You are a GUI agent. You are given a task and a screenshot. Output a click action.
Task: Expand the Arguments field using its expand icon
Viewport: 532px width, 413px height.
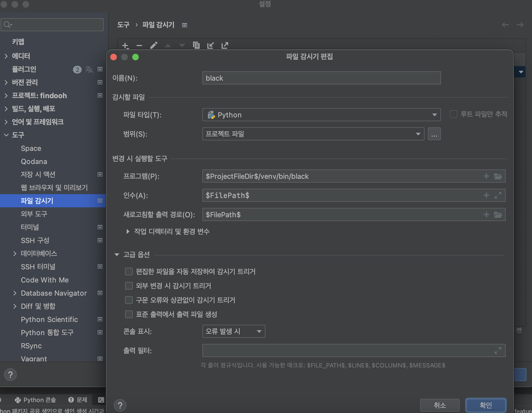click(x=498, y=195)
